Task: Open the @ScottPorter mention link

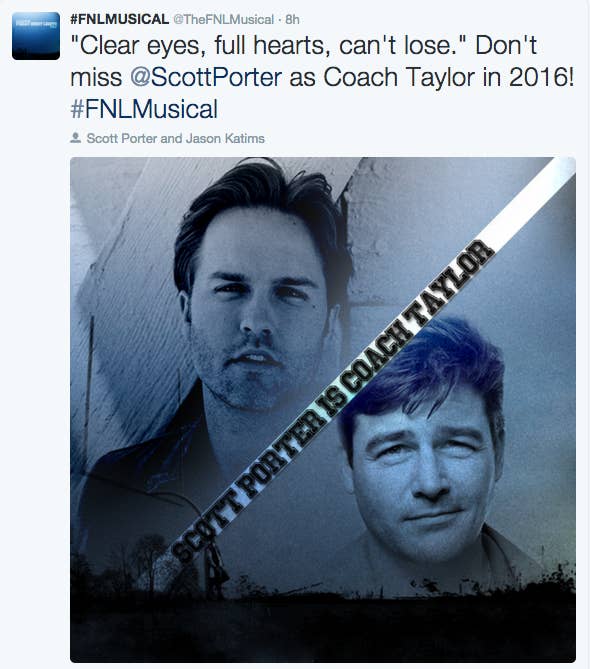Action: [x=206, y=77]
